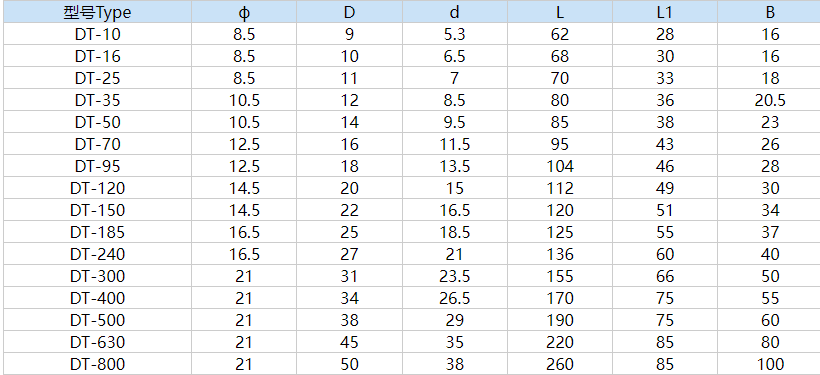
Task: Select the DT-800 type cell
Action: click(97, 364)
